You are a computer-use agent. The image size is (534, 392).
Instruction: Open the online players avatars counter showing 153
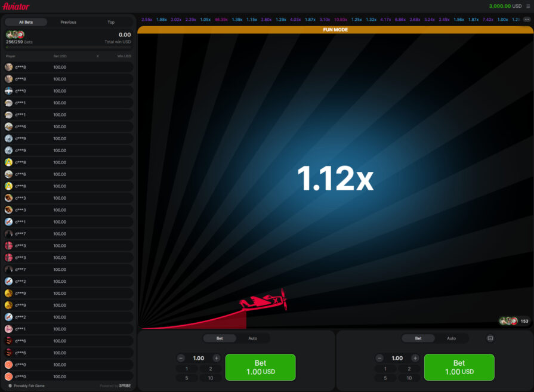[515, 321]
